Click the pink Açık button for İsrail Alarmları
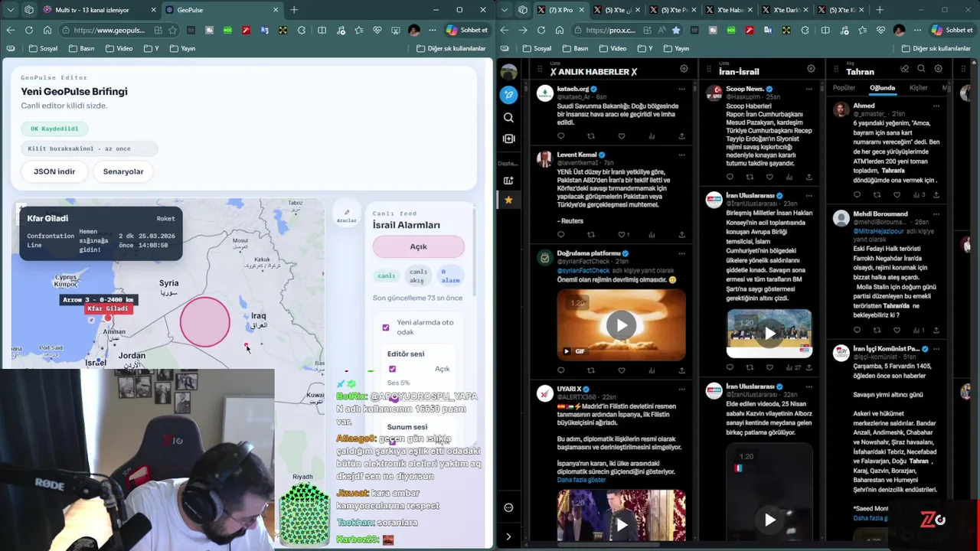980x551 pixels. coord(418,246)
